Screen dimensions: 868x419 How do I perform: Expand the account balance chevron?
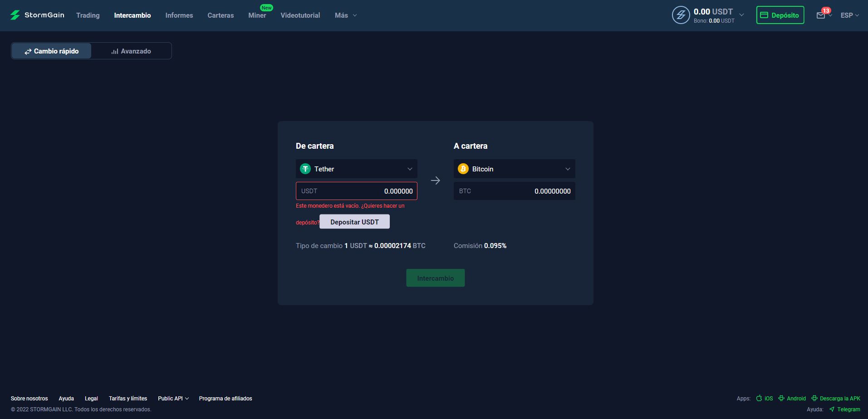741,15
